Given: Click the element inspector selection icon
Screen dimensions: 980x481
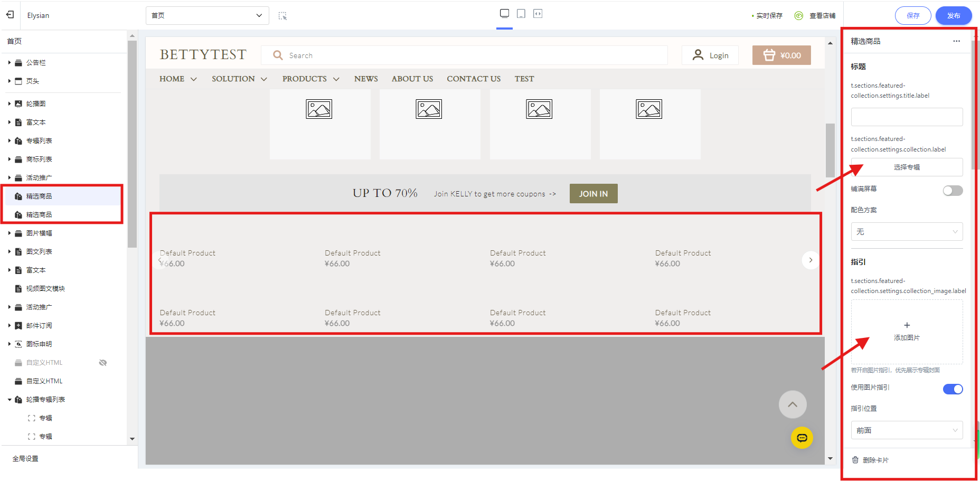Looking at the screenshot, I should coord(282,16).
